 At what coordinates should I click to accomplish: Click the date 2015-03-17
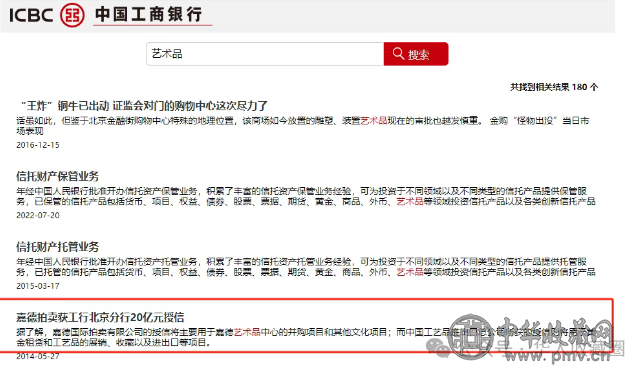point(38,286)
